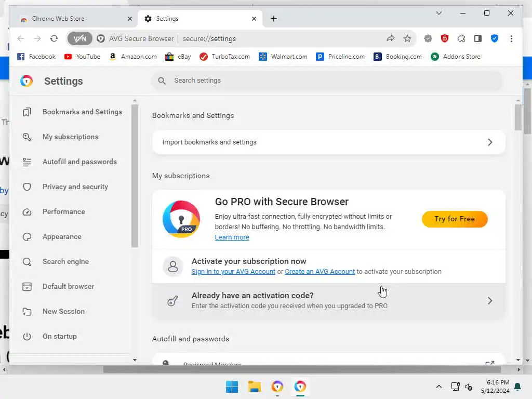Open Performance section in sidebar
Viewport: 532px width, 399px height.
click(x=54, y=212)
